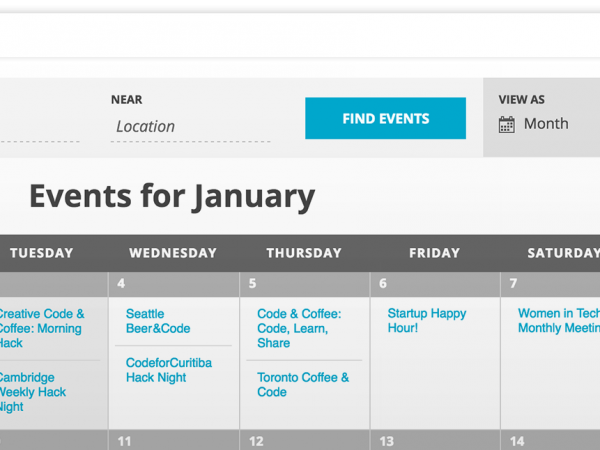This screenshot has width=600, height=450.
Task: Select day 6 date header
Action: coord(383,284)
